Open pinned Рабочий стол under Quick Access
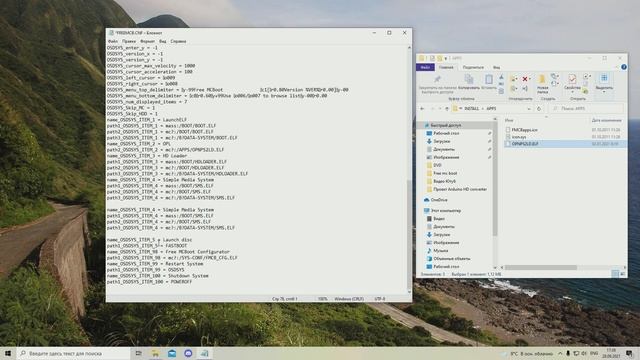This screenshot has width=640, height=360. click(x=446, y=133)
